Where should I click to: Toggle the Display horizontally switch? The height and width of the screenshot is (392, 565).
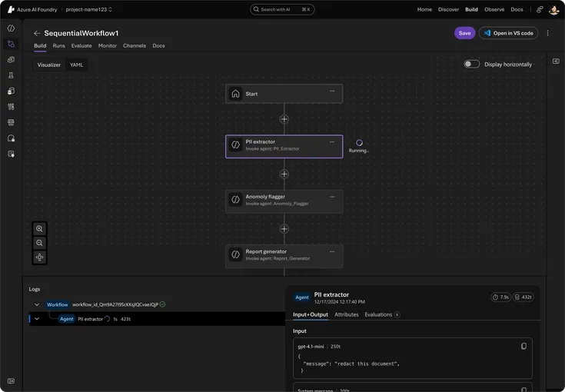471,65
